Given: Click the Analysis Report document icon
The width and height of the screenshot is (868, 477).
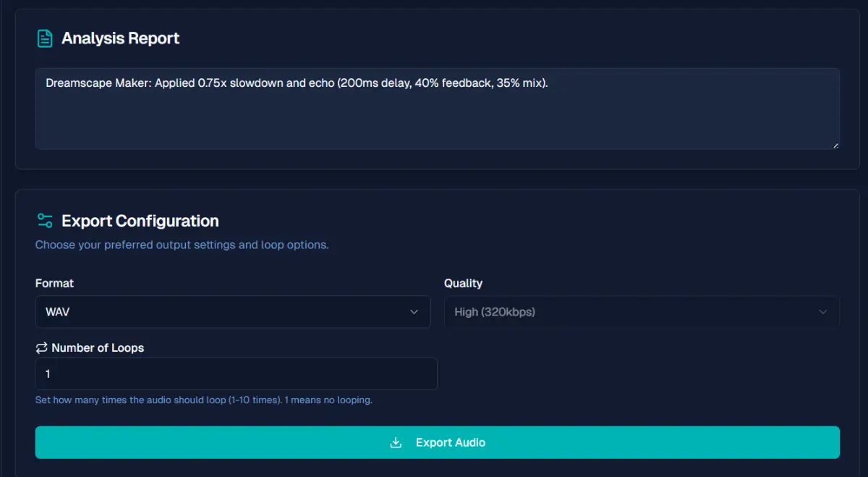Looking at the screenshot, I should click(x=45, y=38).
